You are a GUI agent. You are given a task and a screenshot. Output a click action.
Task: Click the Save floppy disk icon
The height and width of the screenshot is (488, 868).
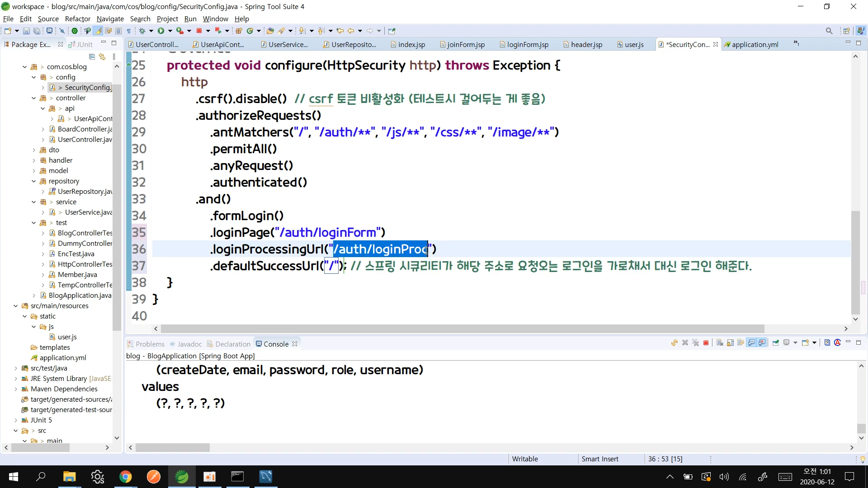[26, 31]
